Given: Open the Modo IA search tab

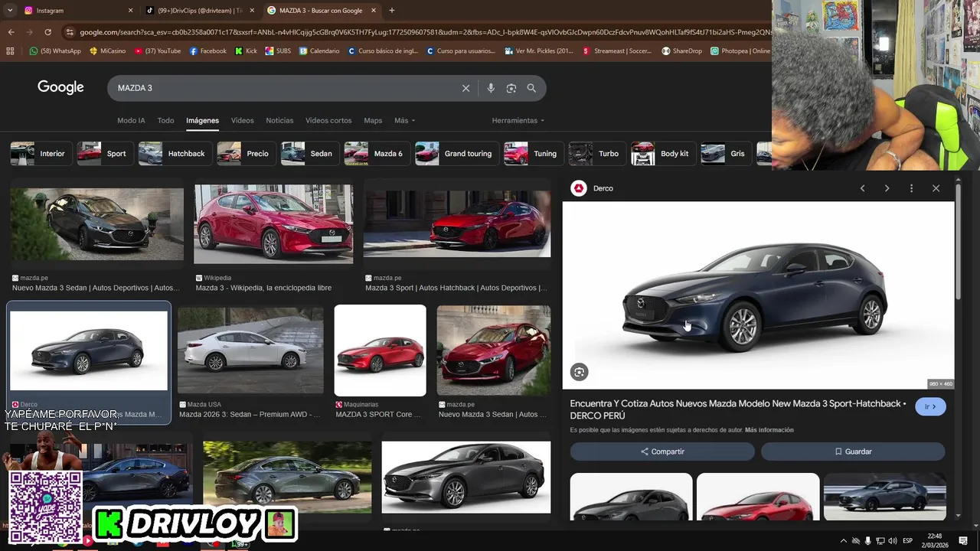Looking at the screenshot, I should click(131, 120).
